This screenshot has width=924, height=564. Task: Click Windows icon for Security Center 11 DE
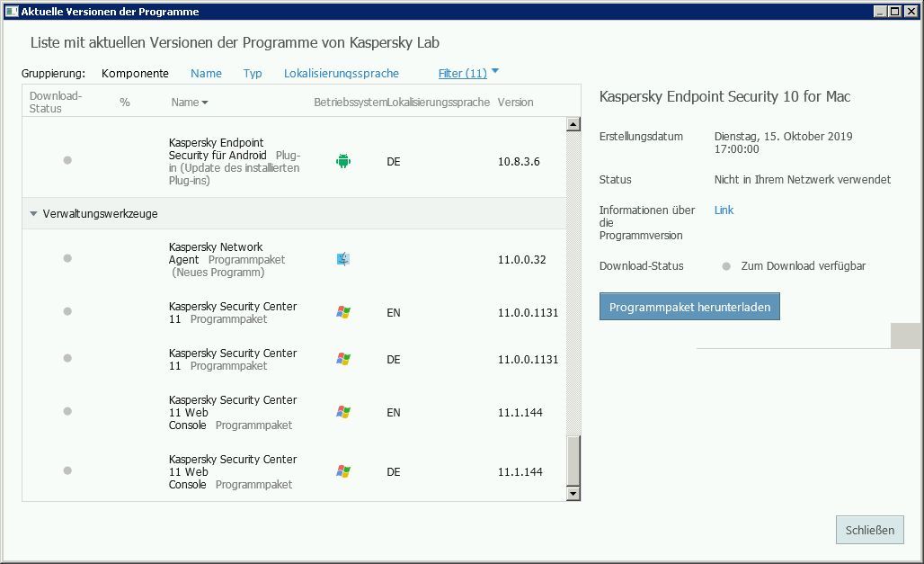342,359
